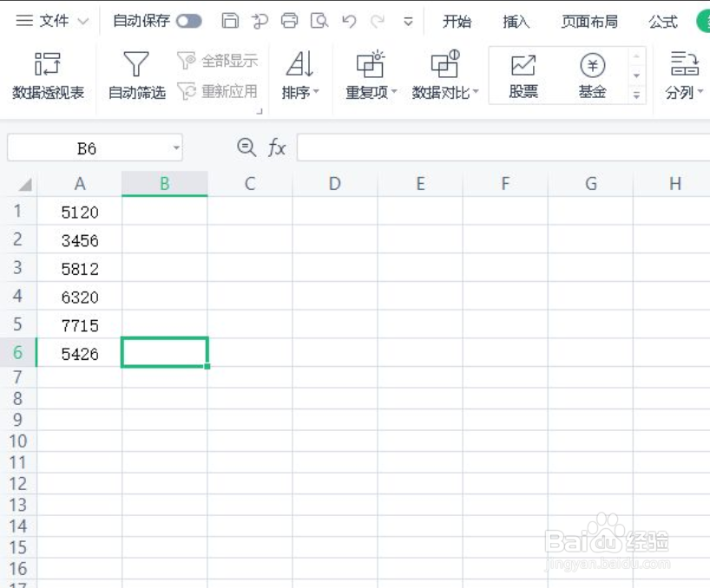This screenshot has width=710, height=588.
Task: Select column G header
Action: [590, 184]
